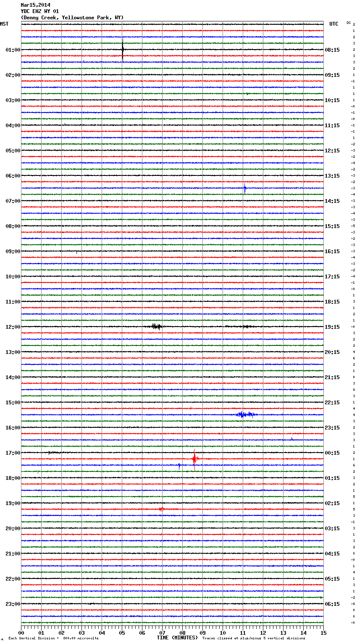Click minute 05 on the time axis
Screen dimensions: 357x644
click(x=122, y=633)
